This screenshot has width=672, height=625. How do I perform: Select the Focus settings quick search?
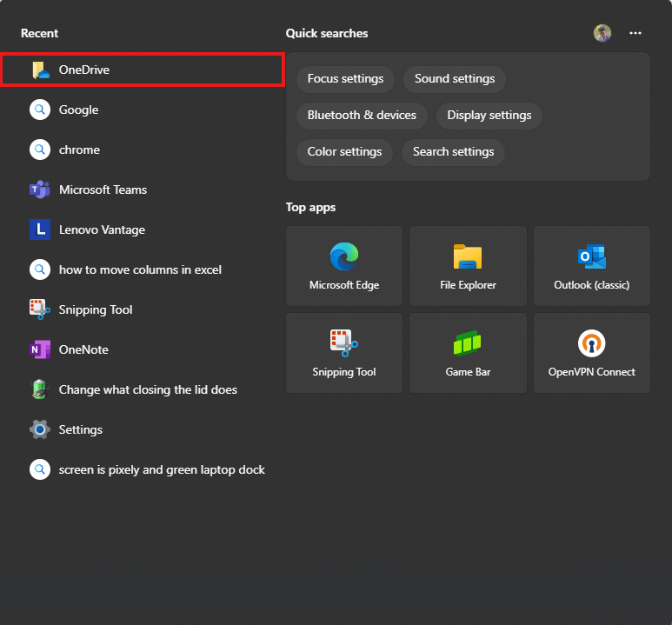345,79
